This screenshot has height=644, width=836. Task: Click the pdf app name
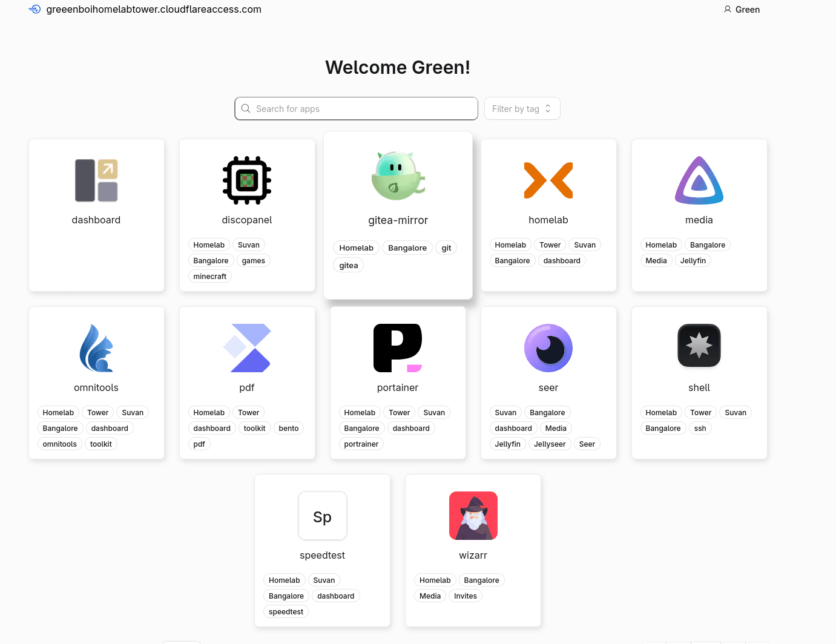247,388
